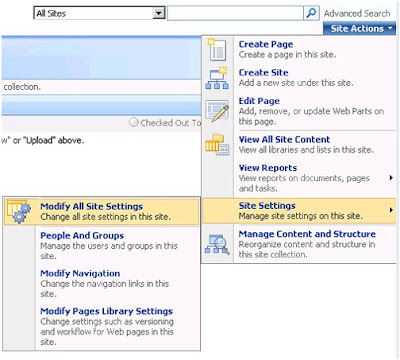Image resolution: width=400 pixels, height=360 pixels.
Task: Click the Create Site hierarchy icon
Action: pos(217,78)
